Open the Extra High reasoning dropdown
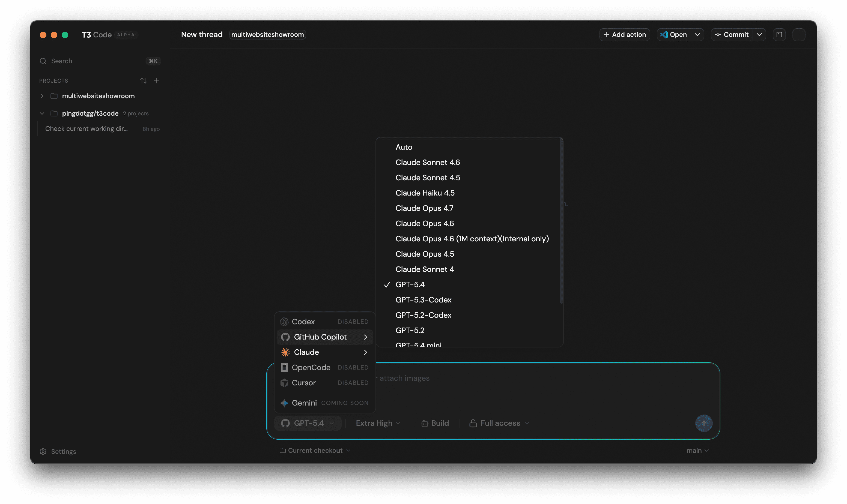The height and width of the screenshot is (504, 847). 377,423
